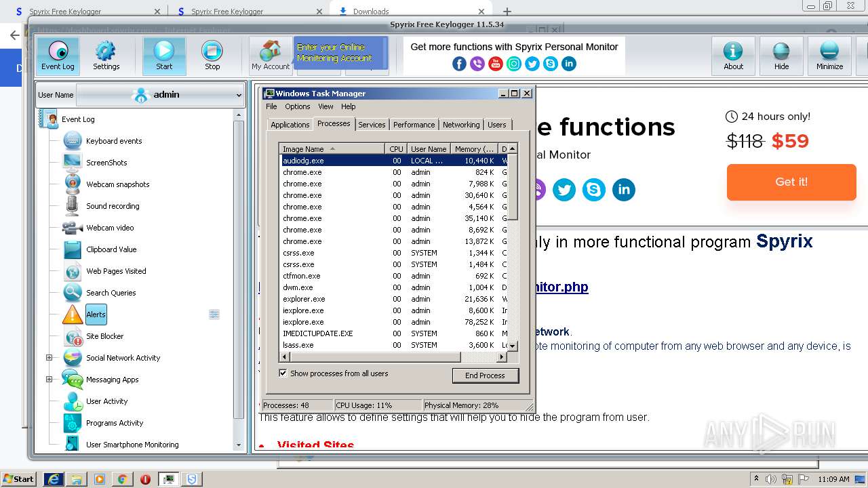Select Clipboard Value tree item
This screenshot has width=868, height=488.
coord(111,249)
